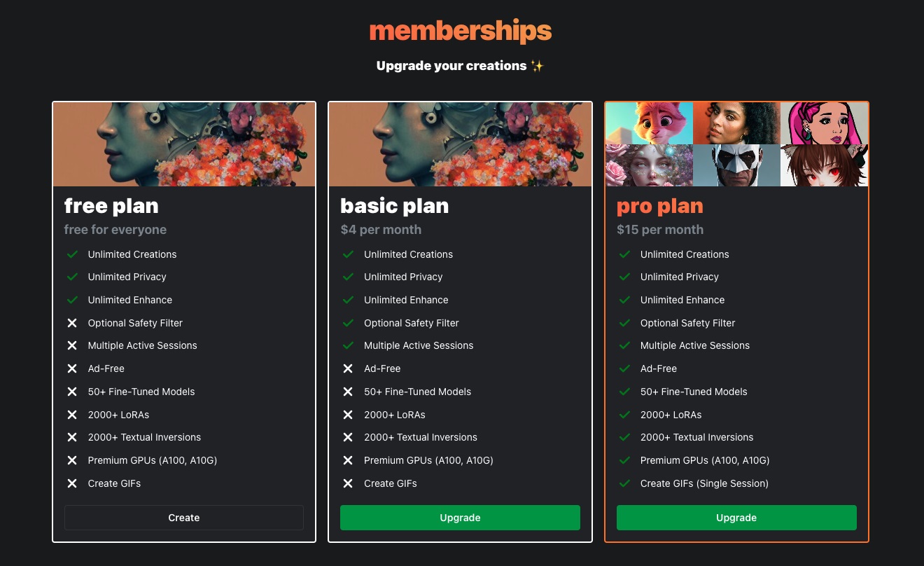Select the pink fox cartoon thumbnail
This screenshot has height=566, width=924.
[x=649, y=123]
